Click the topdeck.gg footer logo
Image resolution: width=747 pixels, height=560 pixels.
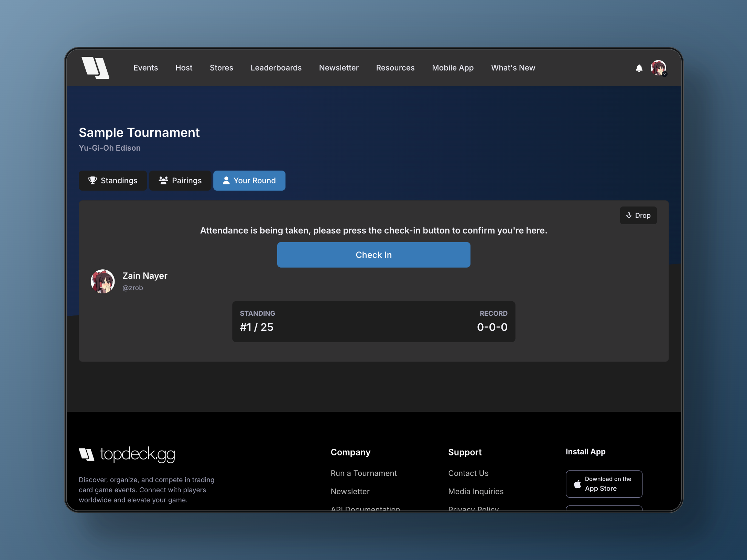point(127,454)
